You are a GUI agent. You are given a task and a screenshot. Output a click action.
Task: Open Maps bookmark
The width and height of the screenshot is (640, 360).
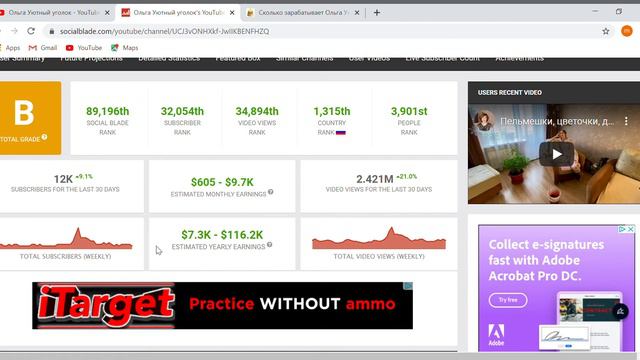click(125, 48)
